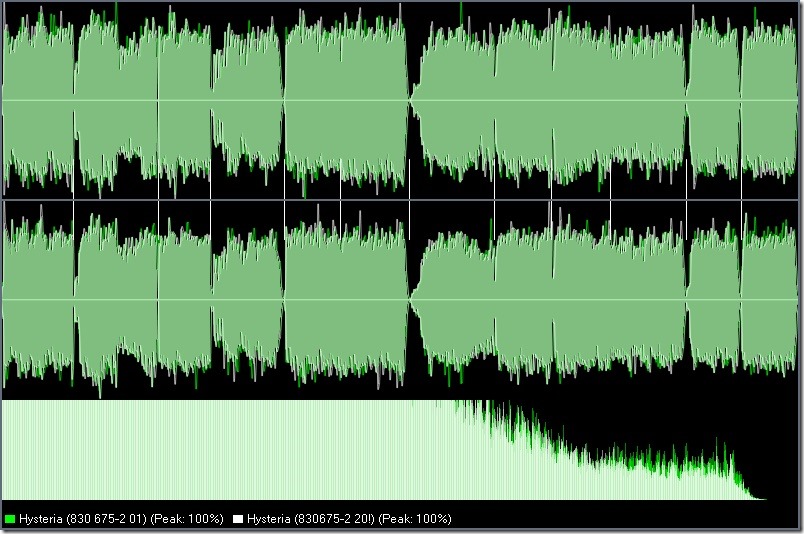Select legend text 'Hysteria (830675-2 20!) (Peak: 100%)'

point(349,519)
